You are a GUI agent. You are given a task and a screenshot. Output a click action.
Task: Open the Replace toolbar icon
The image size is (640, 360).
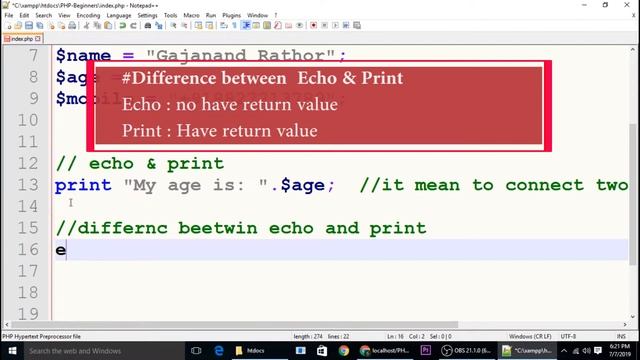click(159, 26)
